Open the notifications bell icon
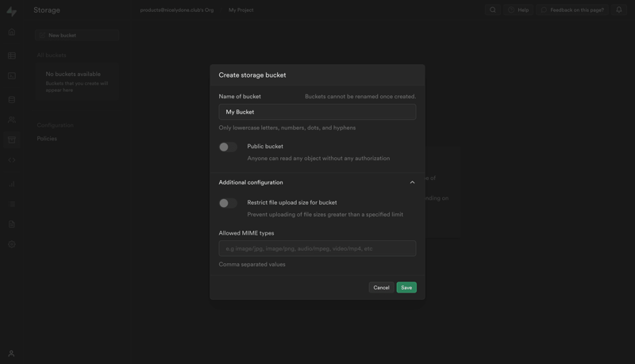Screen dimensions: 635x364 [619, 10]
